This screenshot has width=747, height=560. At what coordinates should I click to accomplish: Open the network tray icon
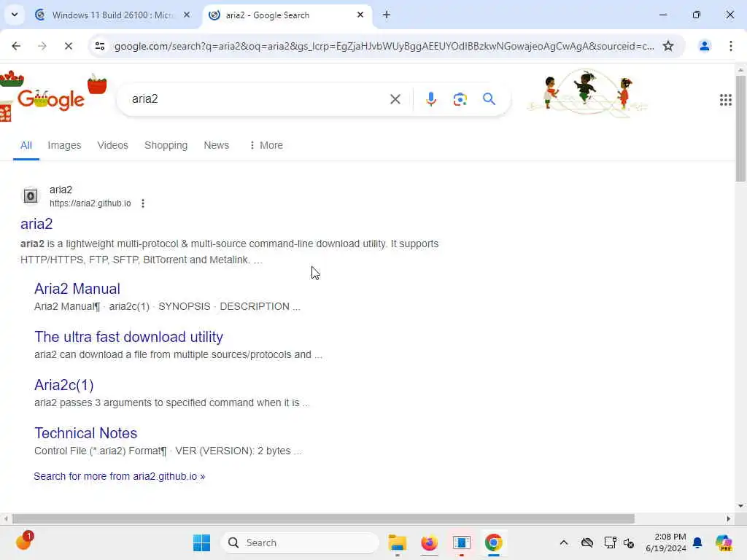click(609, 542)
